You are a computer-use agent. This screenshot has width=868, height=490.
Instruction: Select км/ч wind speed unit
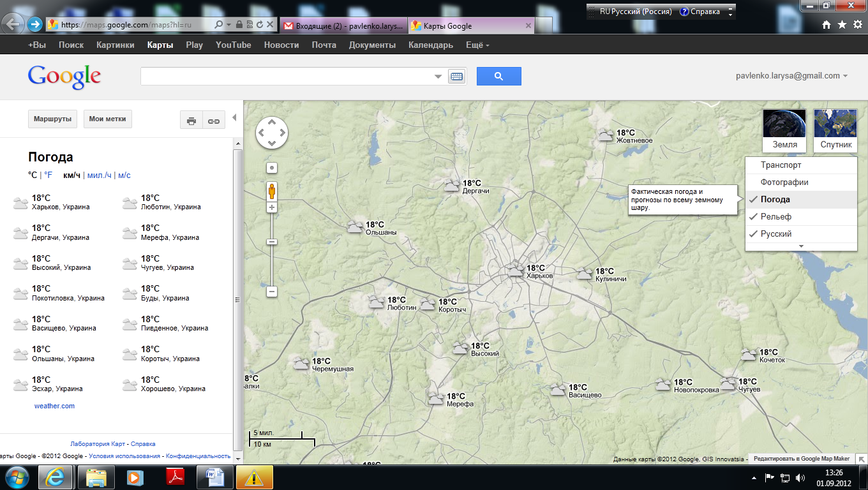coord(71,175)
